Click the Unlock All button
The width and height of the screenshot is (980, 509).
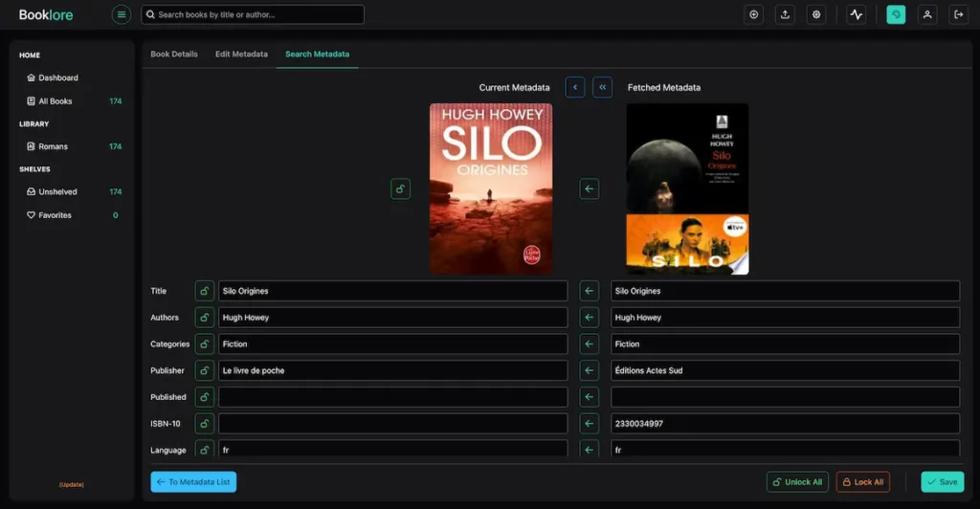797,482
